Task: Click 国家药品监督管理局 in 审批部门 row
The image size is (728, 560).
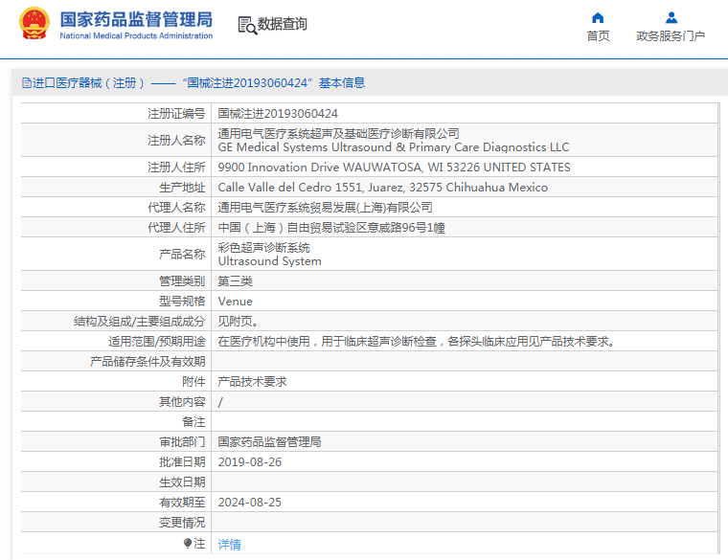Action: [269, 442]
